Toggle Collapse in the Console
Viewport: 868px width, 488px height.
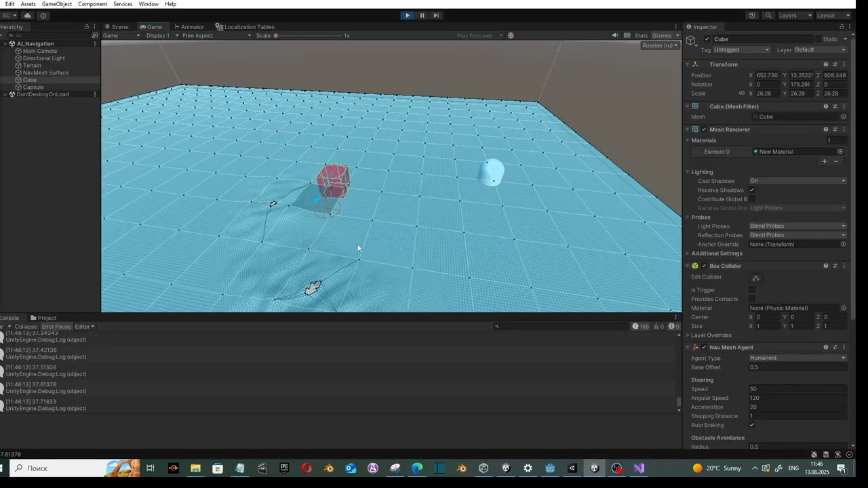(25, 327)
